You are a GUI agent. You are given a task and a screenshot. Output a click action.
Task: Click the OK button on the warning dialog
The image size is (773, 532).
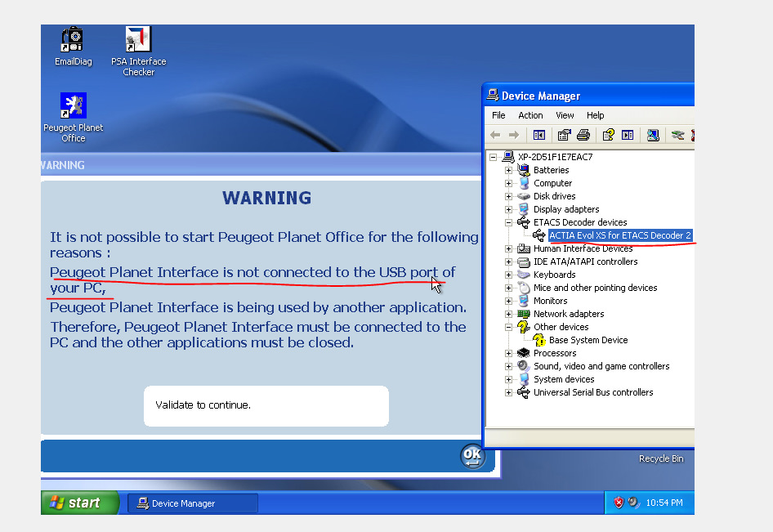pyautogui.click(x=472, y=456)
